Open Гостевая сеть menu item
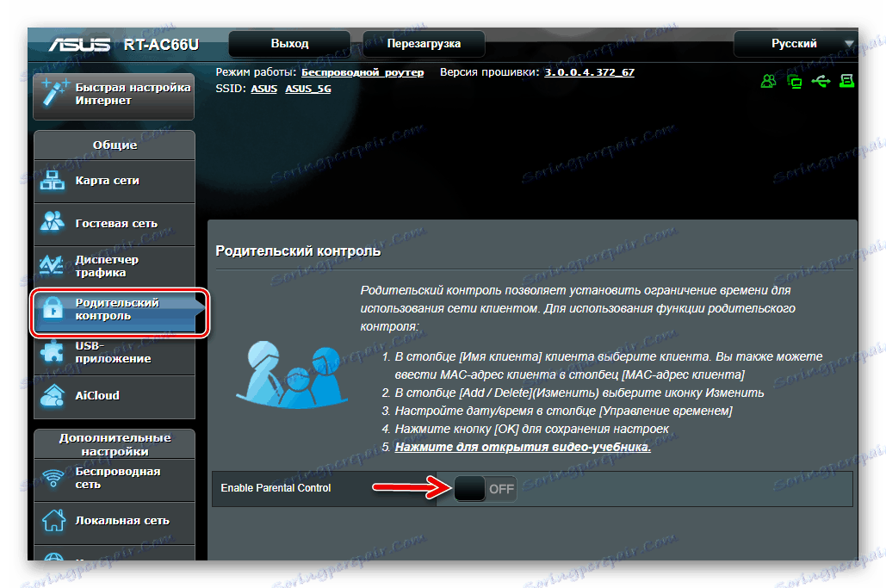886x588 pixels. click(115, 224)
